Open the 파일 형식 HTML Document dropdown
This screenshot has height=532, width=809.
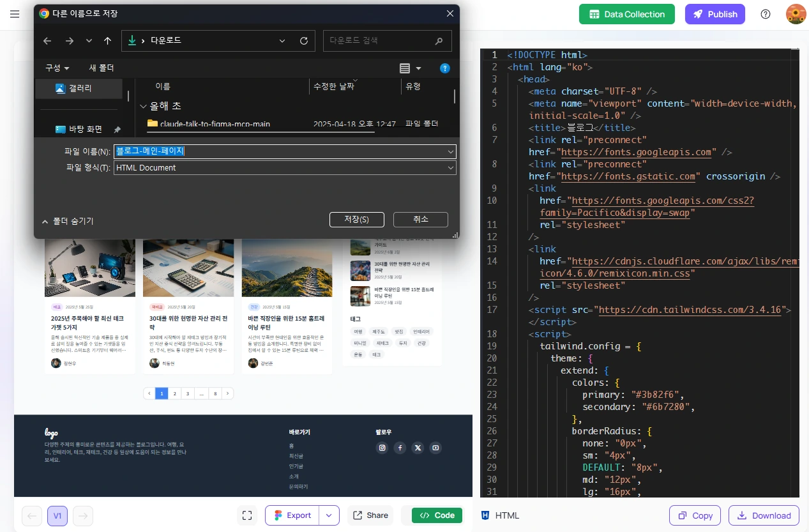point(285,167)
